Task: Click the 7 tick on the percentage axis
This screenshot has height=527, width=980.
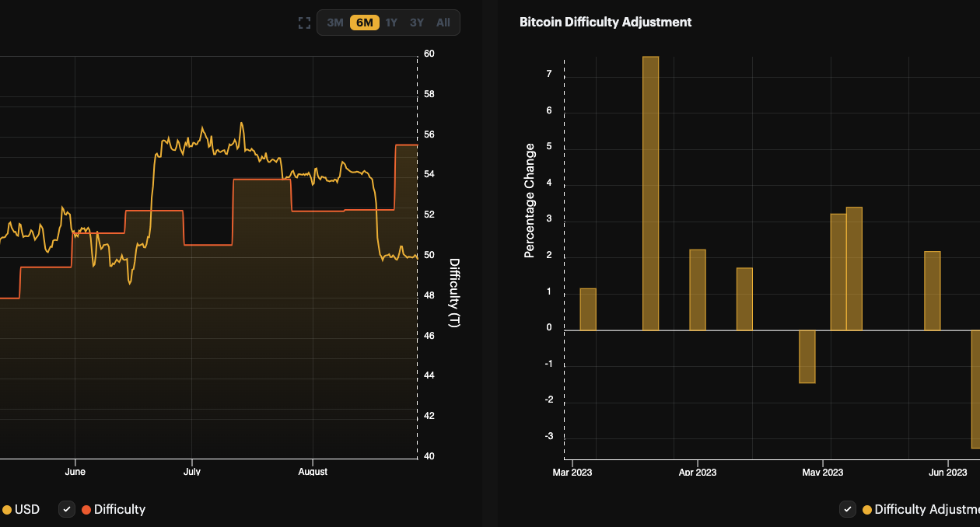Action: point(549,75)
